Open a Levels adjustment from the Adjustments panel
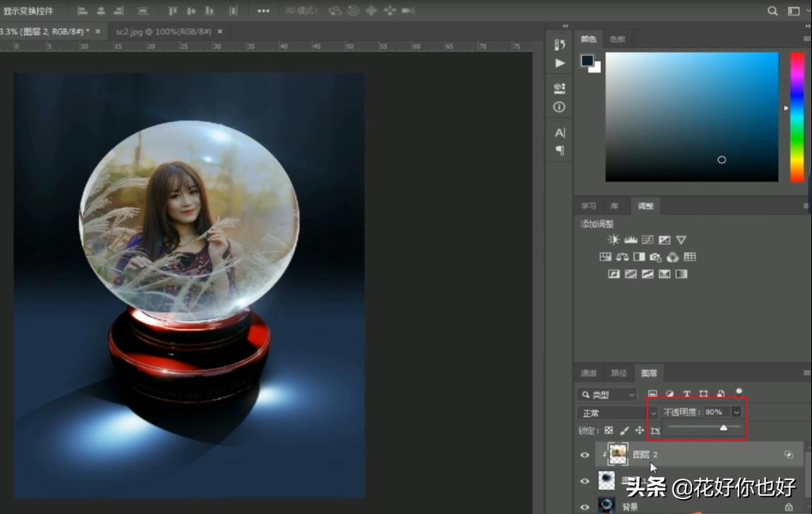 click(x=631, y=239)
